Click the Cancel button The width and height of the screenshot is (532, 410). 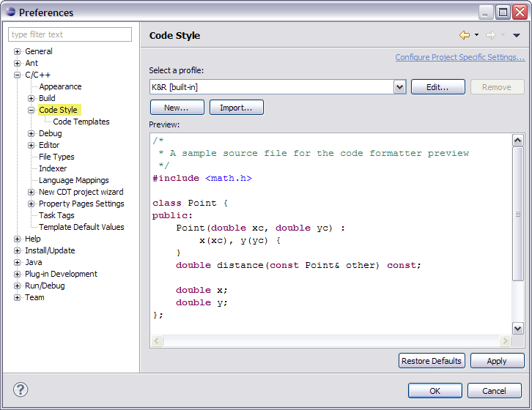point(495,391)
